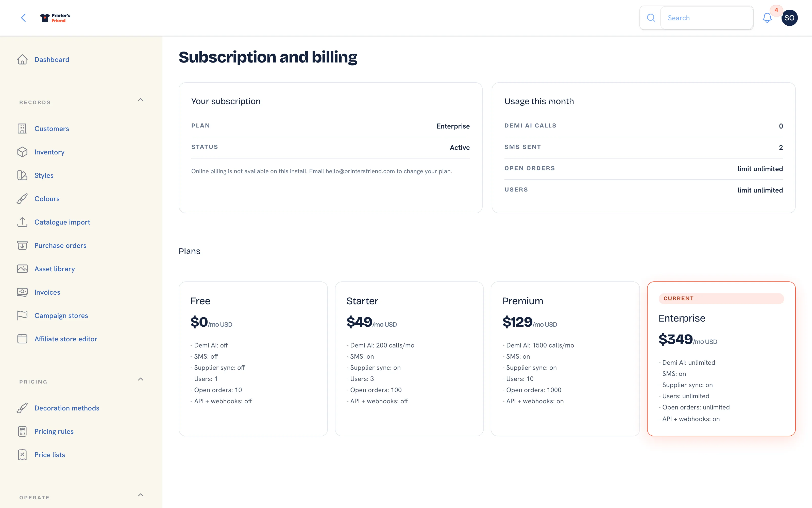This screenshot has width=812, height=508.
Task: Click the Purchase orders archive icon
Action: (x=22, y=245)
